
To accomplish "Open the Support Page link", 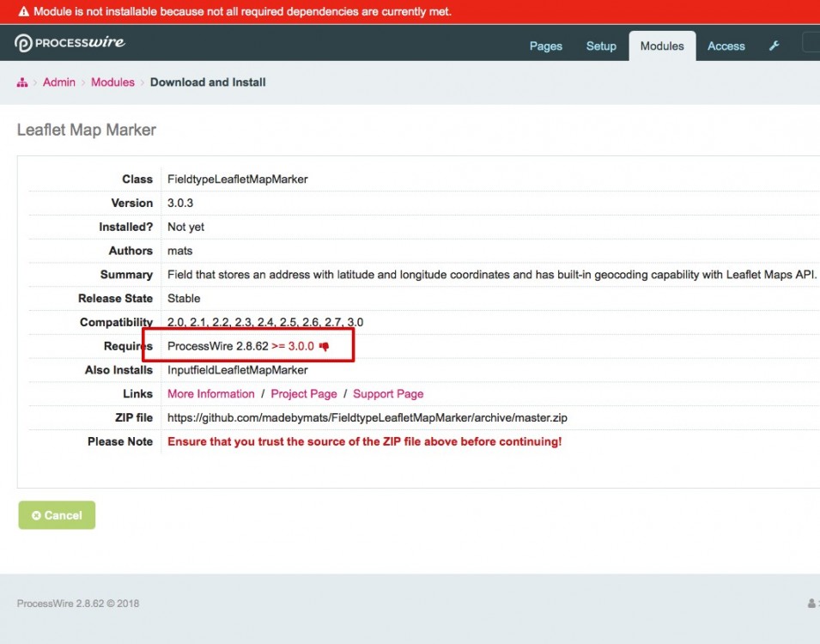I will tap(388, 394).
